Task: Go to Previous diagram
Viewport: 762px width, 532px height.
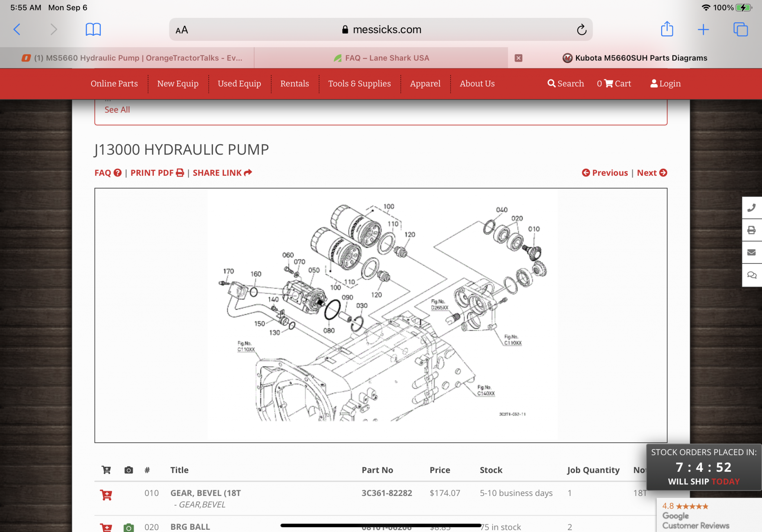Action: [605, 173]
